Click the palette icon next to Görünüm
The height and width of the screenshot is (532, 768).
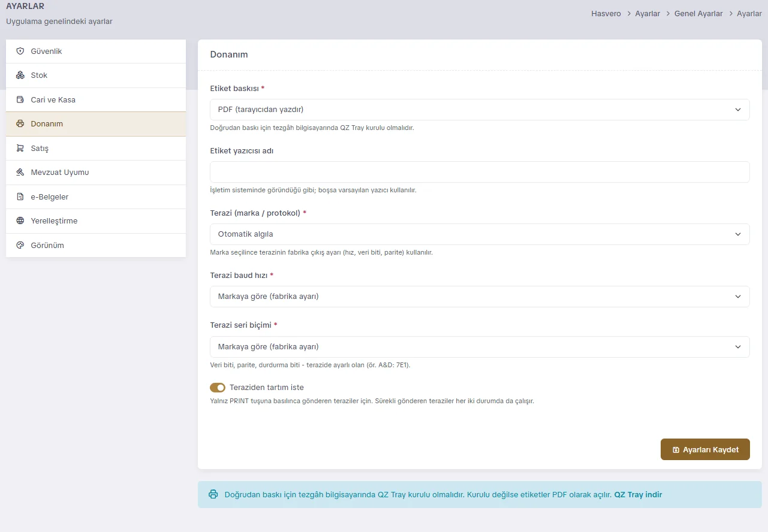(x=20, y=246)
